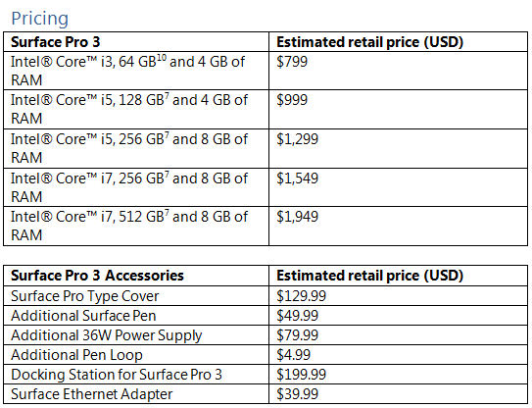Image resolution: width=532 pixels, height=408 pixels.
Task: Click the Additional Surface Pen entry
Action: coord(83,316)
